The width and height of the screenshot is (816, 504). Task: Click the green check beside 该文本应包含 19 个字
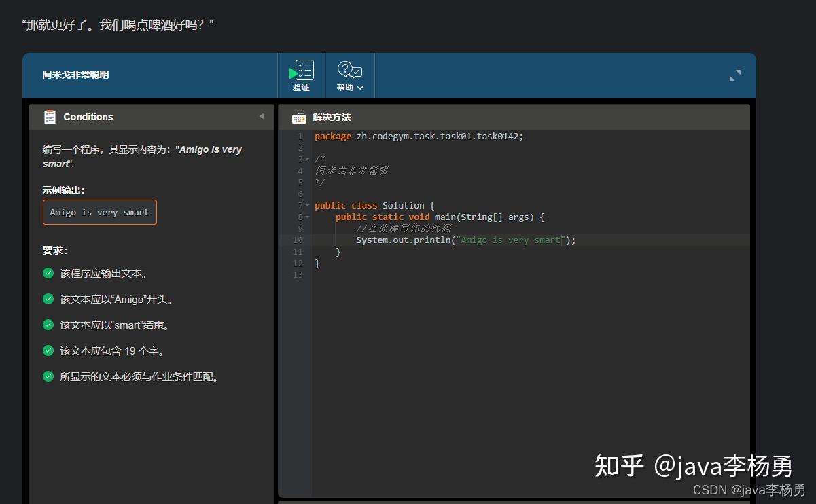pos(47,350)
